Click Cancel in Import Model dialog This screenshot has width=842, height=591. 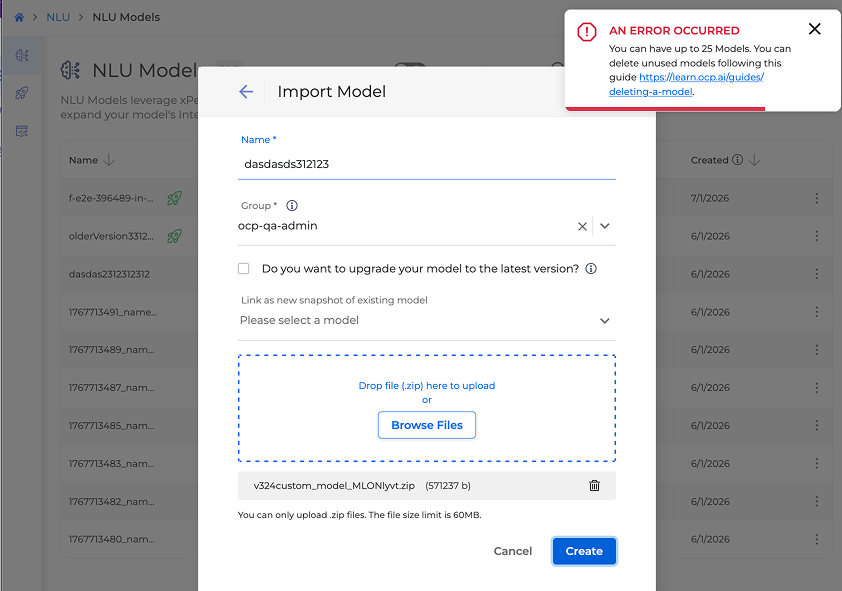tap(513, 551)
